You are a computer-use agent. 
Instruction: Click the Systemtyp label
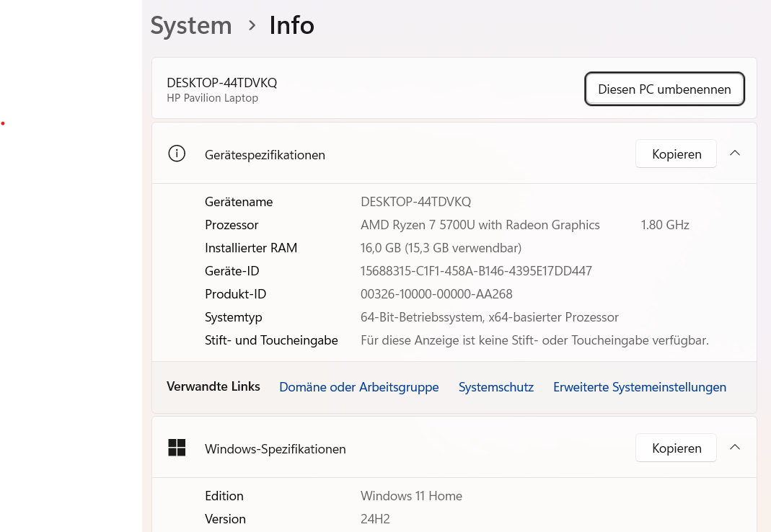click(x=234, y=317)
